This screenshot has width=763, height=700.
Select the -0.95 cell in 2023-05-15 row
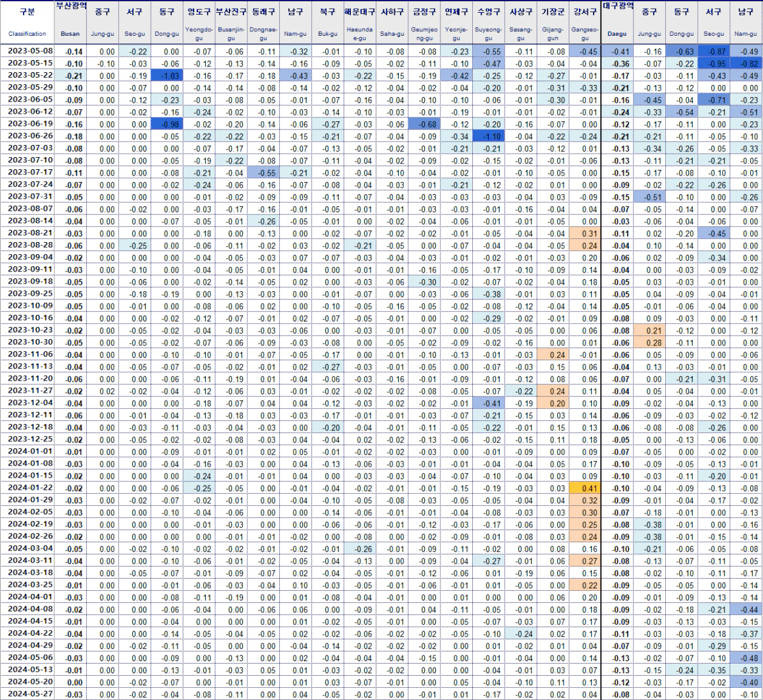(x=713, y=63)
